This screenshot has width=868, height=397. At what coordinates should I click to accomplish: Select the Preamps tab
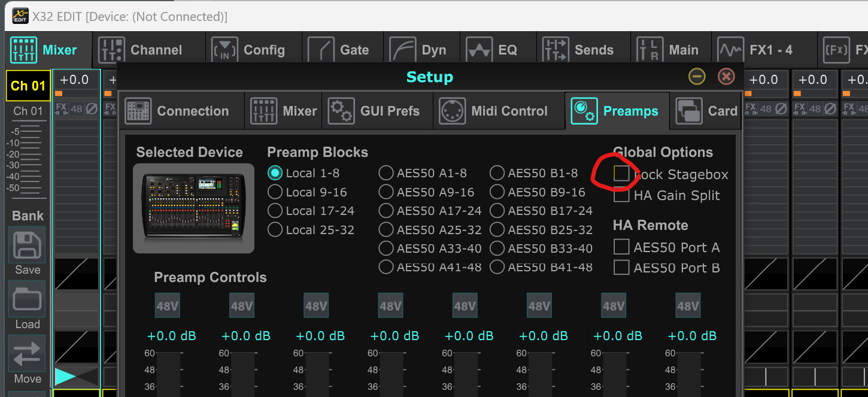[x=617, y=111]
